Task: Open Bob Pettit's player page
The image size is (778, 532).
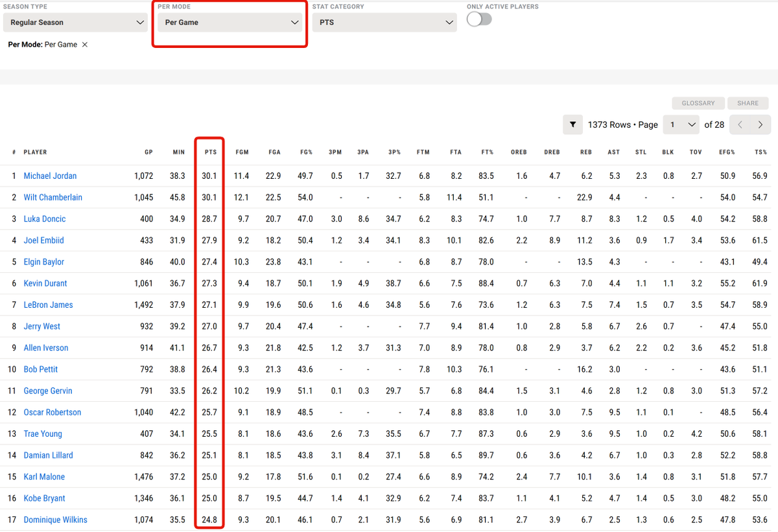Action: click(41, 369)
